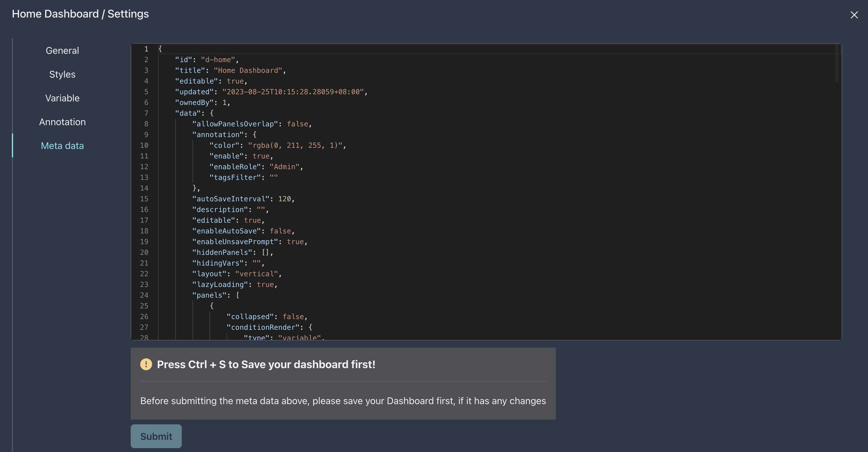Image resolution: width=868 pixels, height=452 pixels.
Task: Click the "Admin" enableRole value
Action: click(284, 167)
